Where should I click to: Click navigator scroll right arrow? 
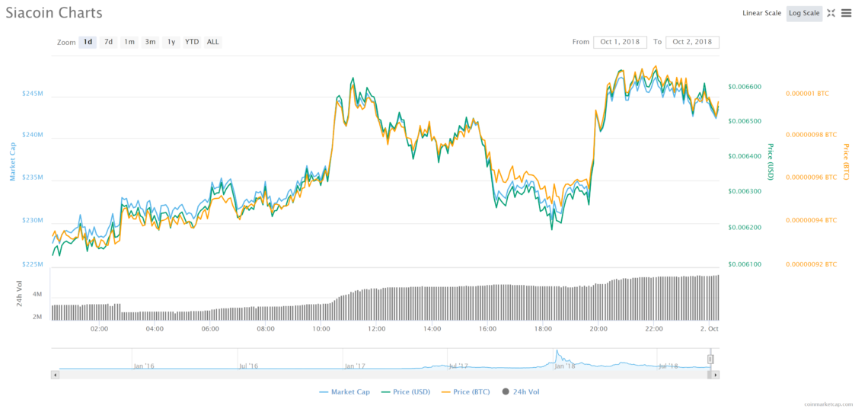(x=715, y=375)
